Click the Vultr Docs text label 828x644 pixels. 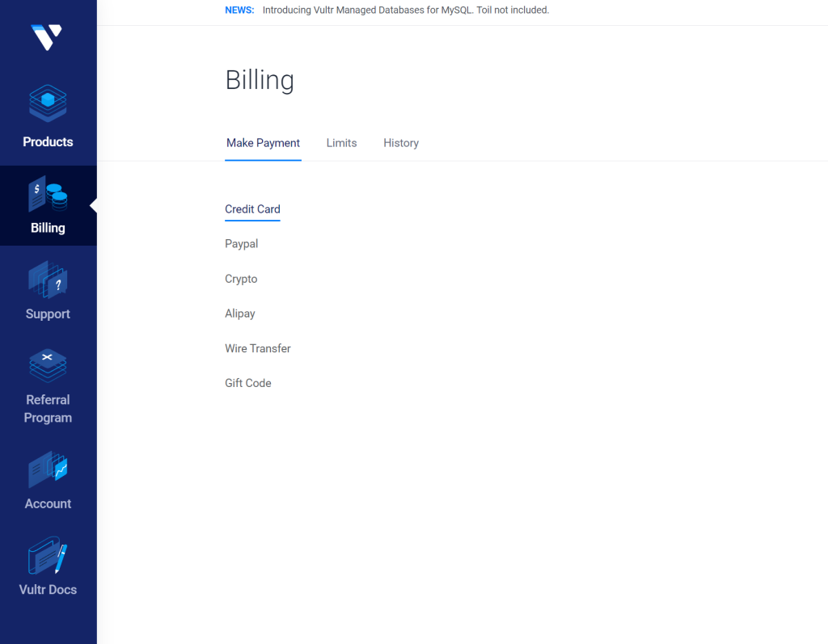coord(48,590)
